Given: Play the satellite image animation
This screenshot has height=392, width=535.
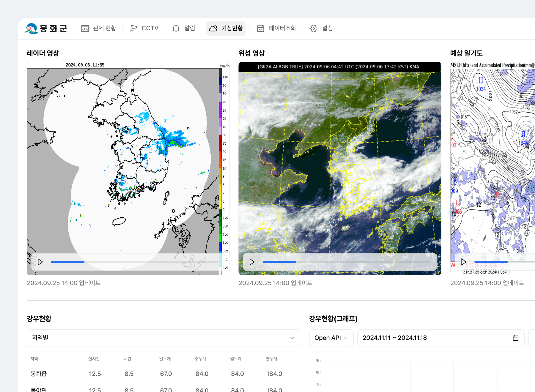Looking at the screenshot, I should click(252, 262).
